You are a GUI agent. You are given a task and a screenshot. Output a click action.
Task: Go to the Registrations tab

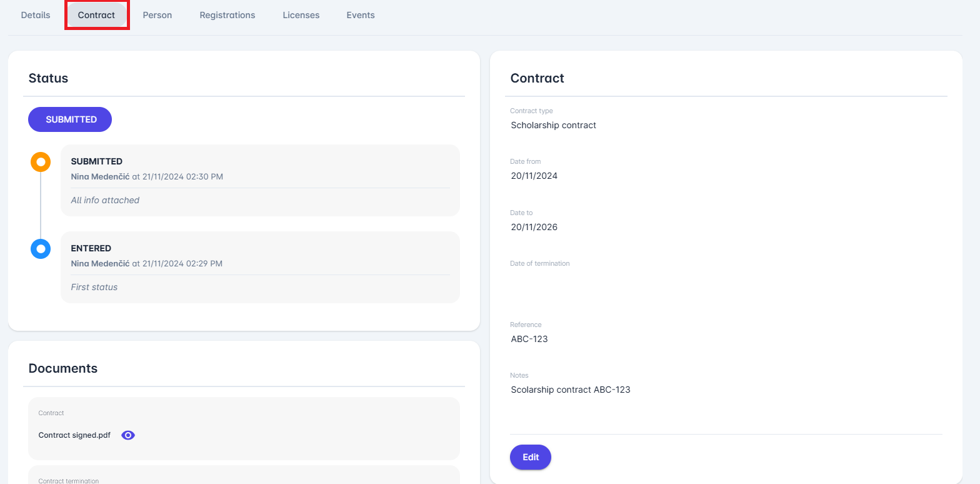[x=227, y=15]
